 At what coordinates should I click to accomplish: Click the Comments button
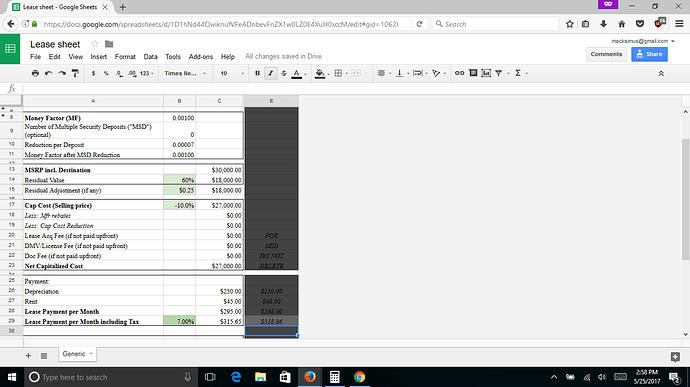pos(606,54)
